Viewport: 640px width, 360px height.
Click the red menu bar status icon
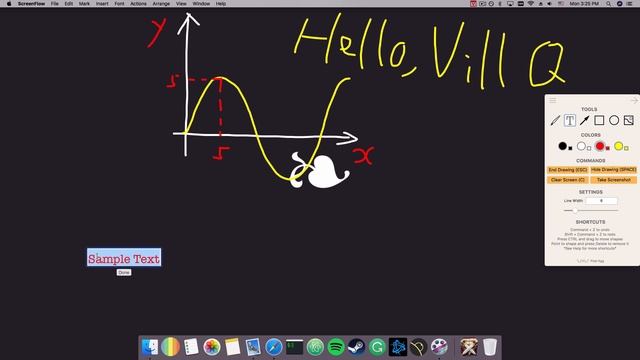473,4
